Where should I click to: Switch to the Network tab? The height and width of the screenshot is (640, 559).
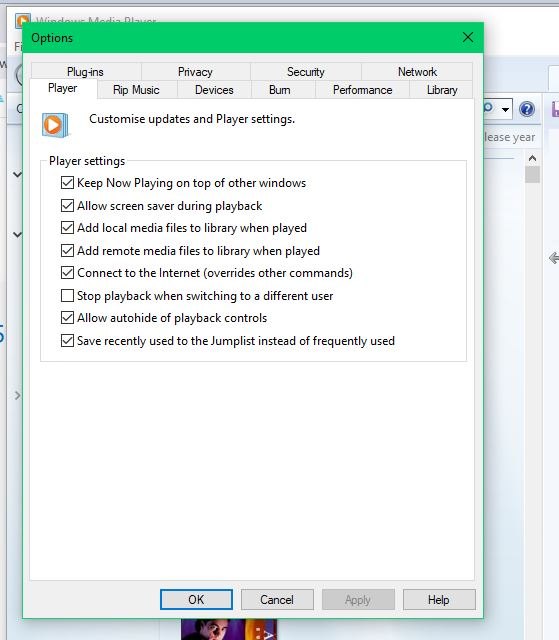pyautogui.click(x=417, y=72)
